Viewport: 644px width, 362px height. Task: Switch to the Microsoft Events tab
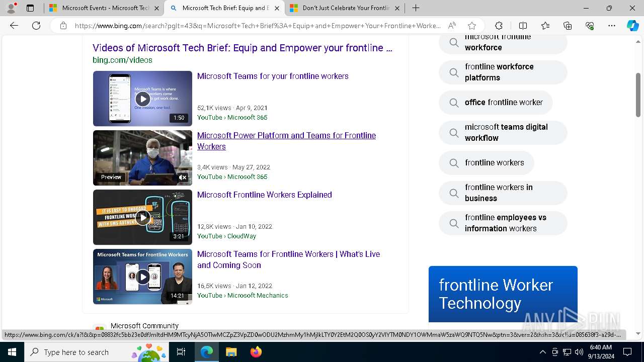(x=104, y=8)
